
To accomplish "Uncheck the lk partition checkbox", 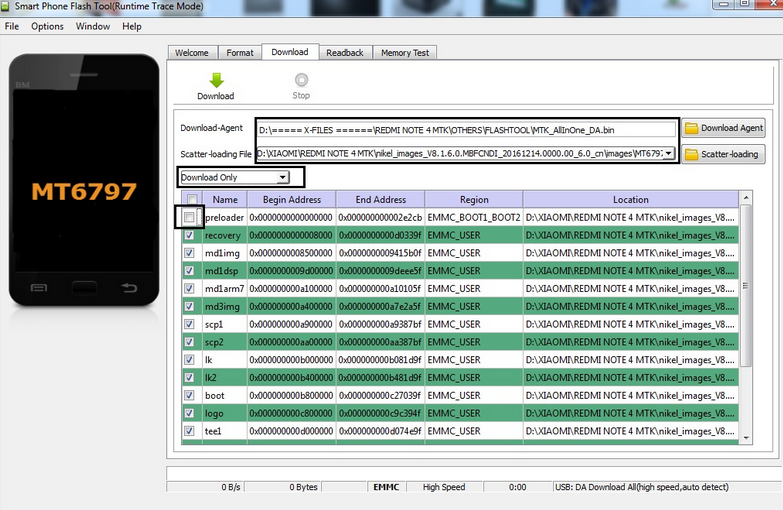I will click(x=189, y=360).
